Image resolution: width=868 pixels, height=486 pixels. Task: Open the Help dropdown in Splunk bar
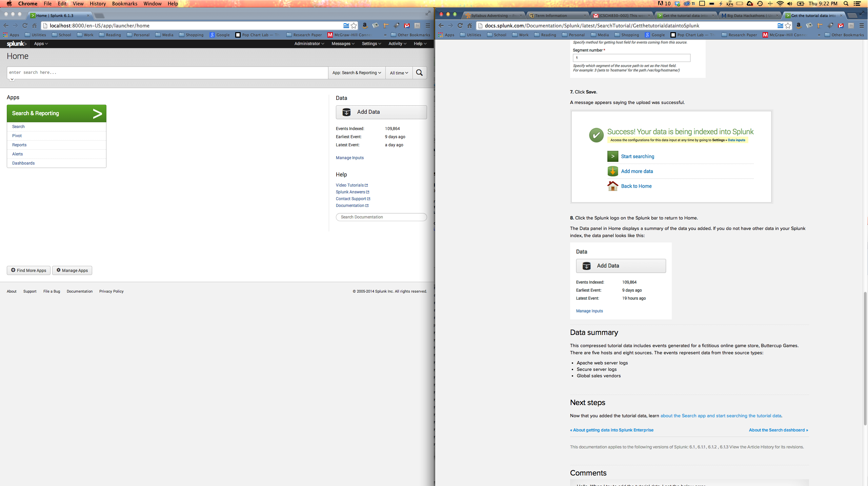tap(420, 44)
